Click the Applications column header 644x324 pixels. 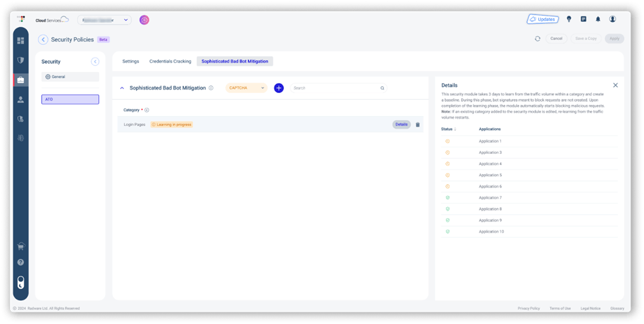point(489,129)
